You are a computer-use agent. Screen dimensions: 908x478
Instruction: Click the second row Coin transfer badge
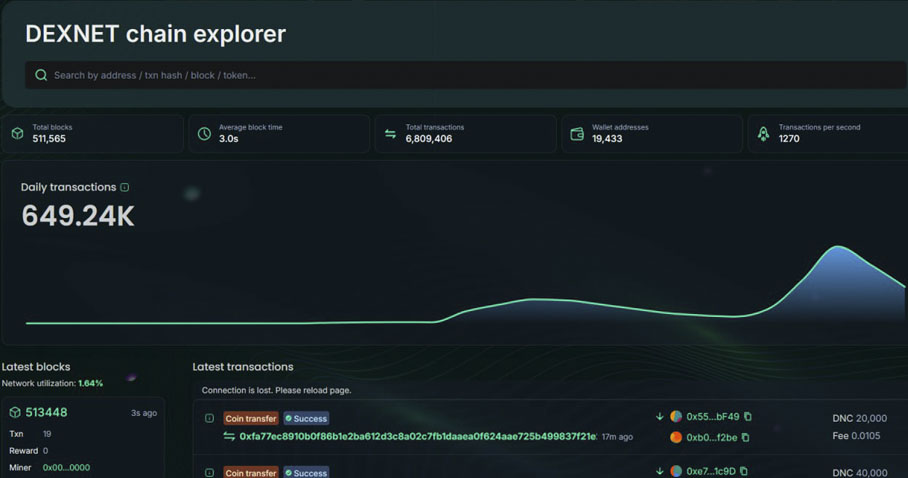251,472
